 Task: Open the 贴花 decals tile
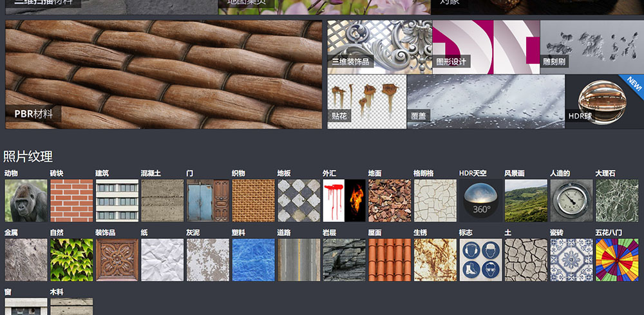[x=367, y=101]
